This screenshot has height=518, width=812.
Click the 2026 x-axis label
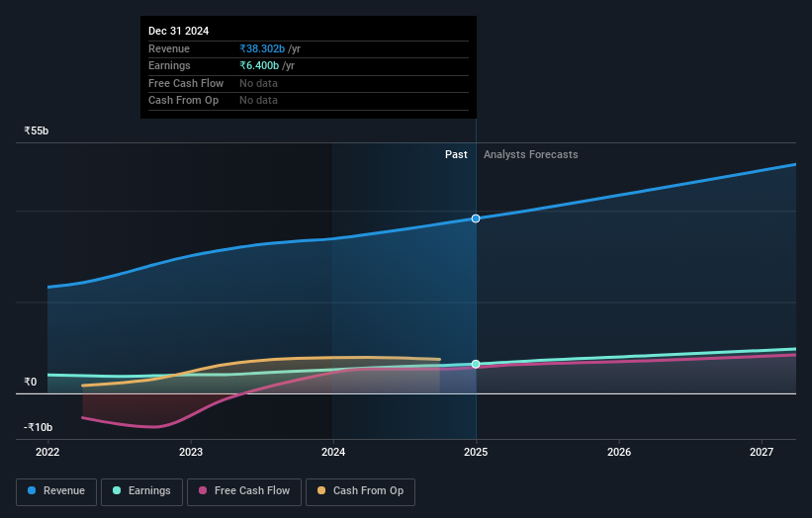619,452
